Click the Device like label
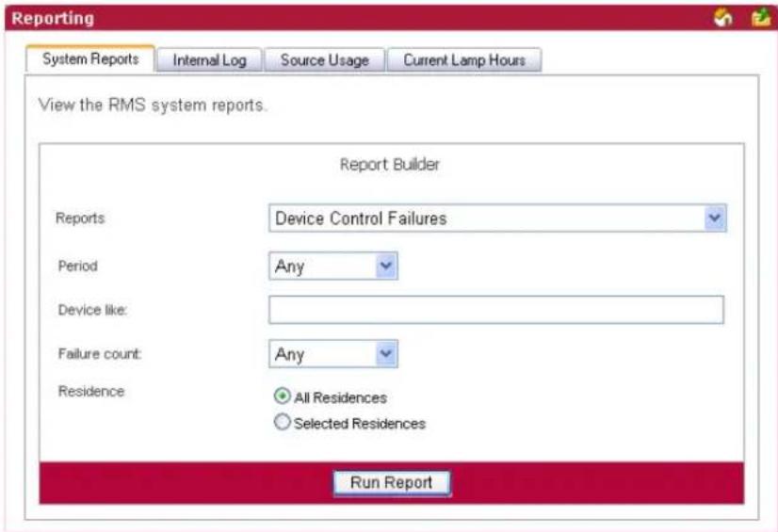778x532 pixels. click(93, 310)
